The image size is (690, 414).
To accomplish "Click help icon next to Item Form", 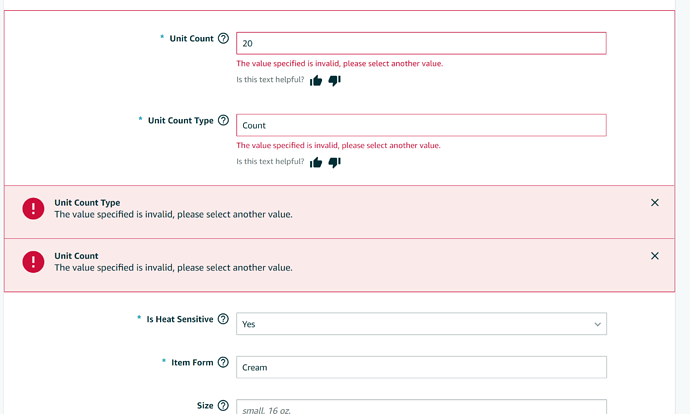I will point(223,363).
